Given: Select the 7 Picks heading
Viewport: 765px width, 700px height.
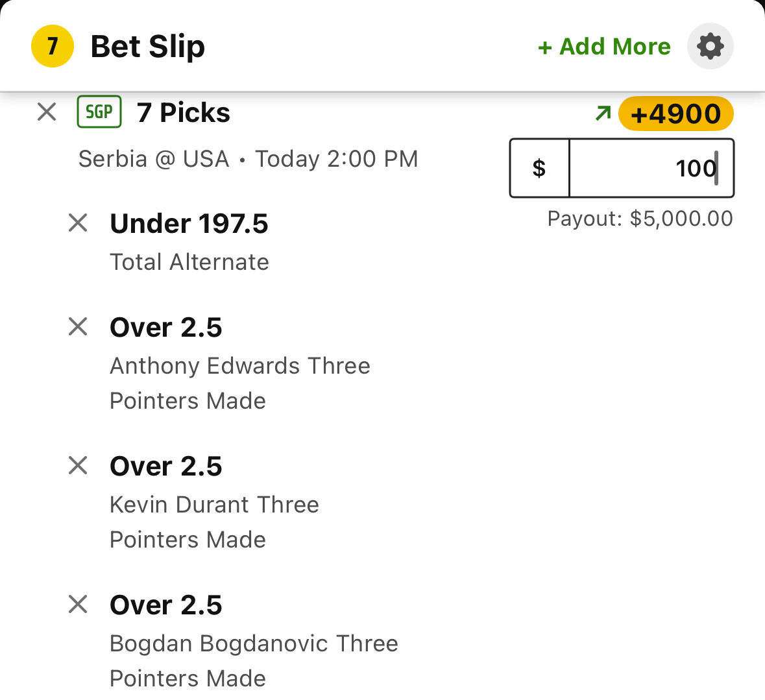Looking at the screenshot, I should tap(184, 113).
